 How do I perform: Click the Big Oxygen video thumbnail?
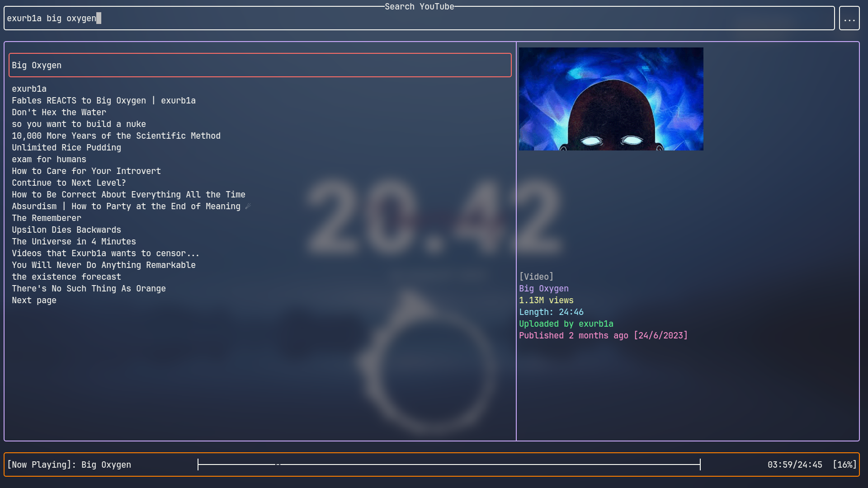click(611, 99)
